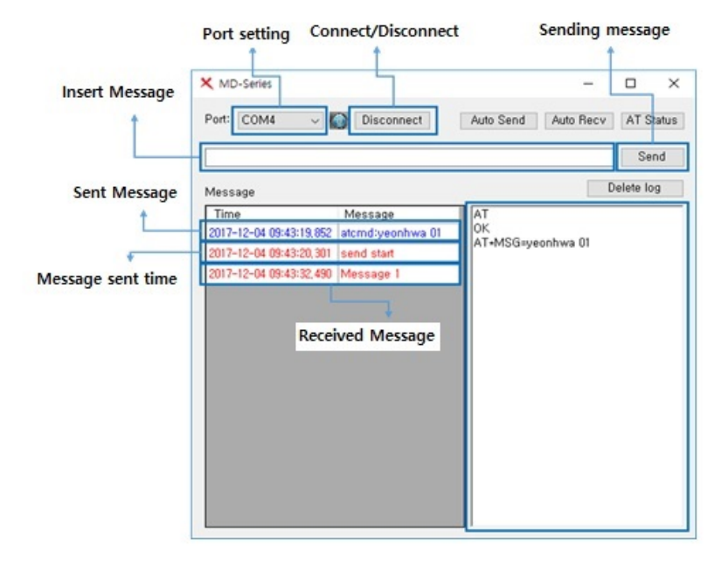Click the 'OK' line in the log pane
The height and width of the screenshot is (565, 728).
482,228
